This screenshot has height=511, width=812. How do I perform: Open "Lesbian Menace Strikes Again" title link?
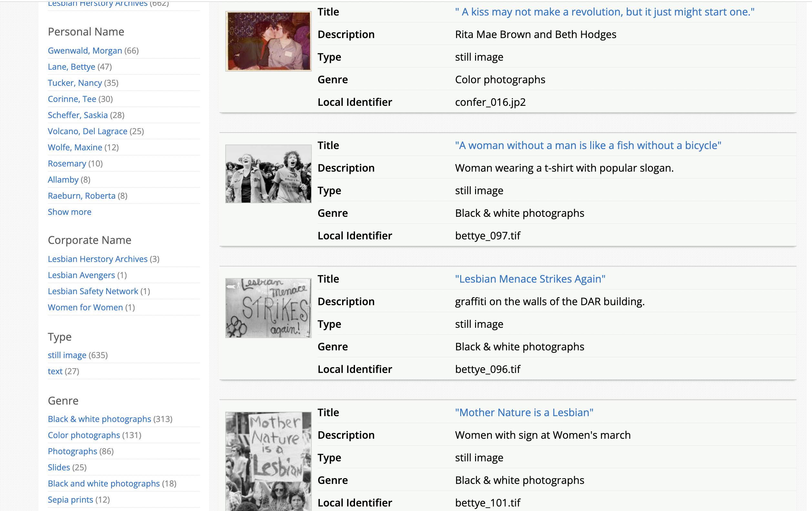pos(530,279)
